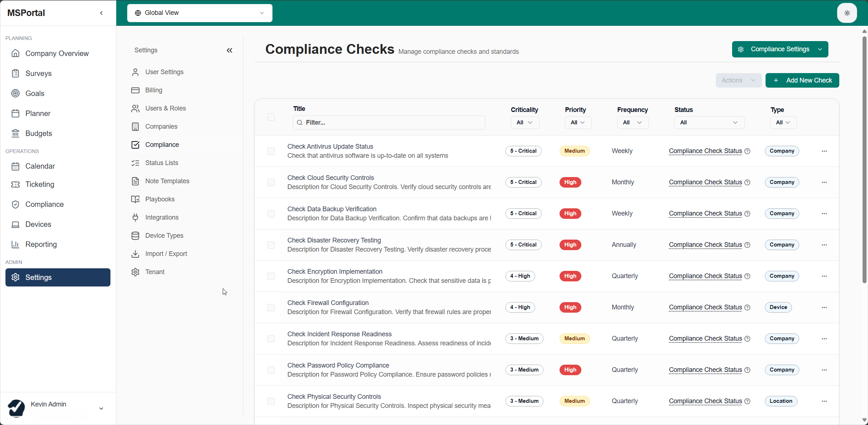
Task: Click the Title filter input field
Action: (389, 123)
